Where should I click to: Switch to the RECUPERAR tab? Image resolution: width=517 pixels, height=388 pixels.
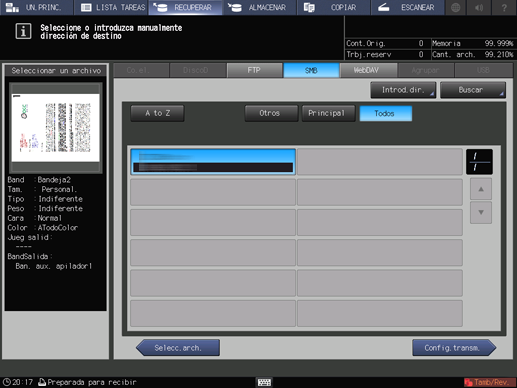click(x=185, y=7)
